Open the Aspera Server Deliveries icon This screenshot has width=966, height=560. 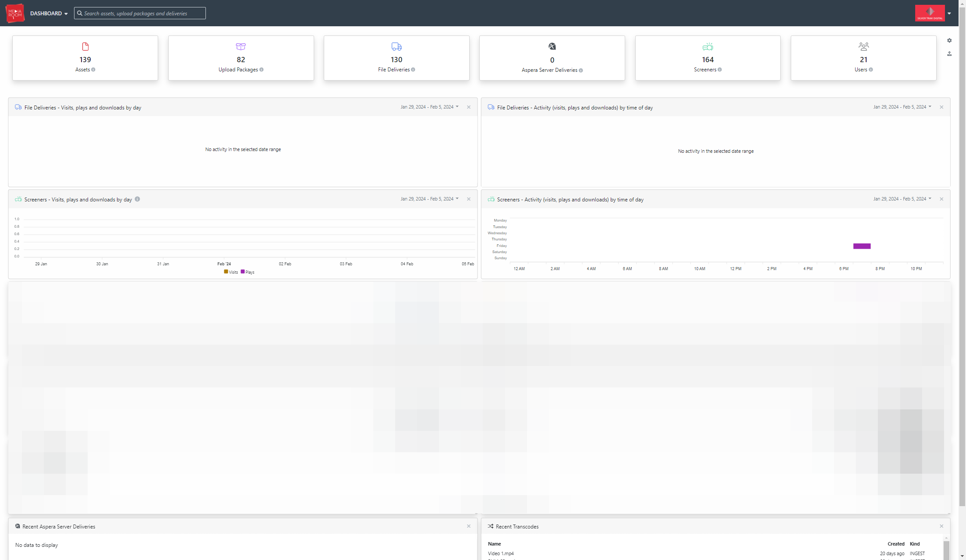pyautogui.click(x=552, y=46)
